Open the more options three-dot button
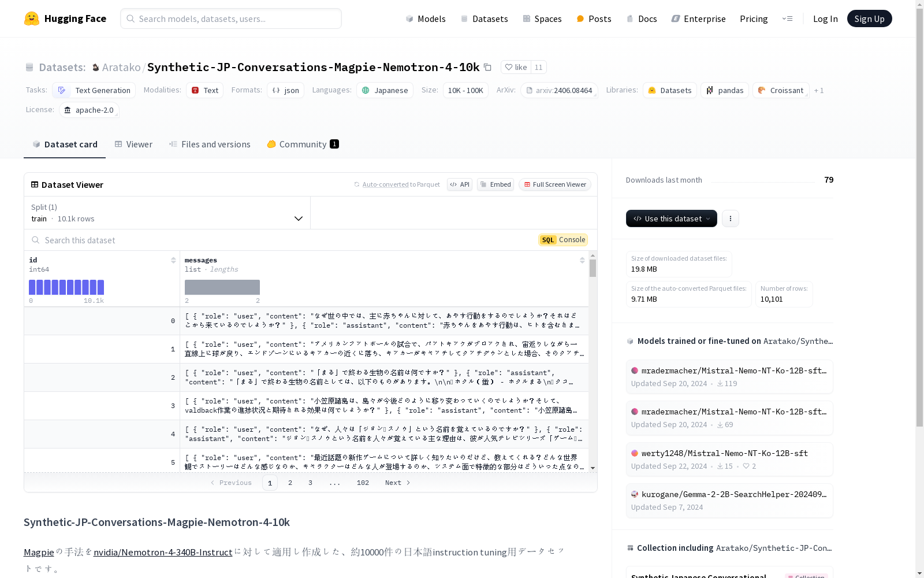The height and width of the screenshot is (578, 924). point(731,218)
